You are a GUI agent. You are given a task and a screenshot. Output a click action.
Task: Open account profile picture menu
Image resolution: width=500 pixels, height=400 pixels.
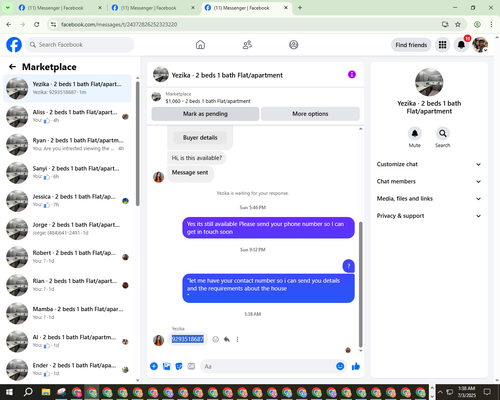480,45
